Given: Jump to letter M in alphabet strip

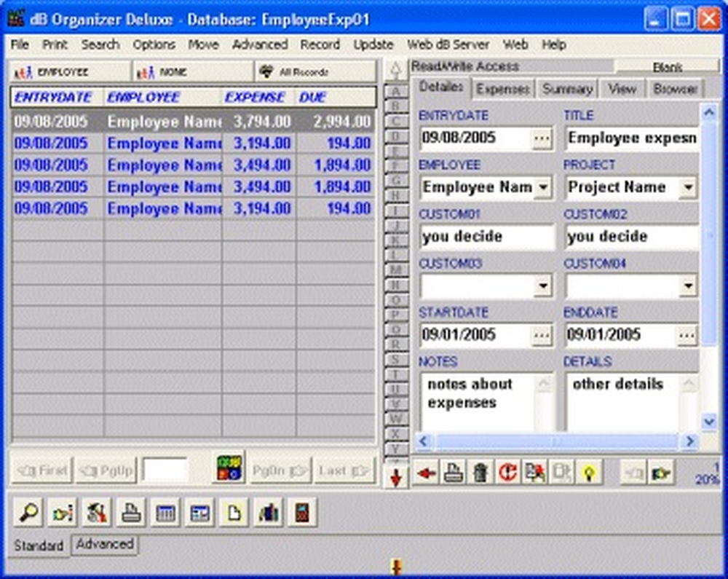Looking at the screenshot, I should click(395, 269).
